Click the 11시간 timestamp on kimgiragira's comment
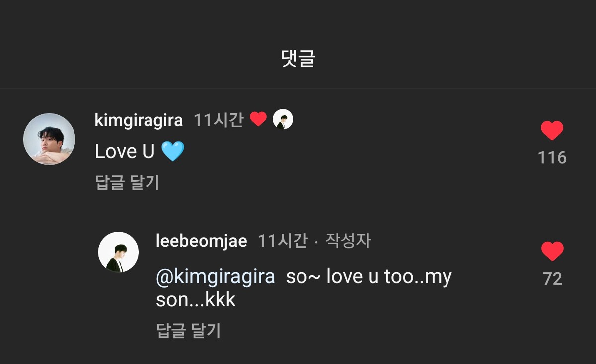 pos(218,120)
